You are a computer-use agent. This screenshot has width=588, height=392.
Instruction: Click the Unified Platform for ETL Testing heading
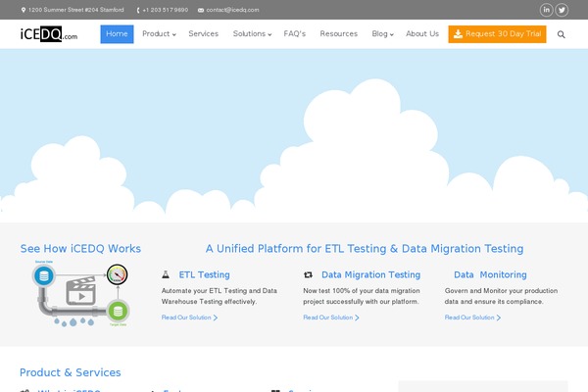click(x=365, y=249)
